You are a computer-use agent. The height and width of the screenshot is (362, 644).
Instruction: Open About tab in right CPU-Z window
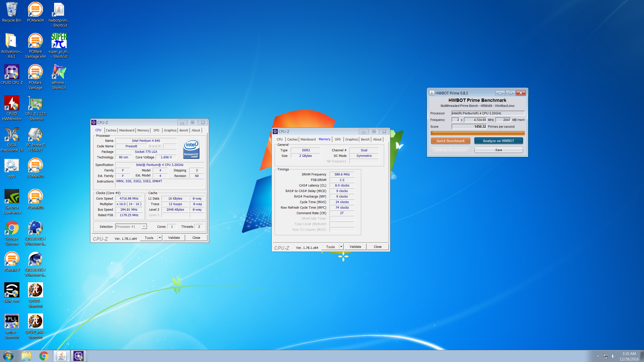pos(377,139)
